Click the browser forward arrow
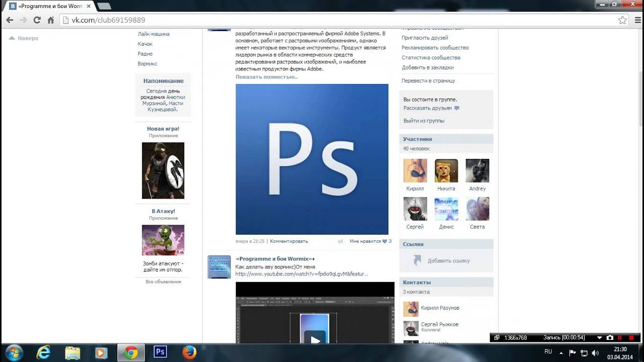The width and height of the screenshot is (644, 362). tap(23, 20)
